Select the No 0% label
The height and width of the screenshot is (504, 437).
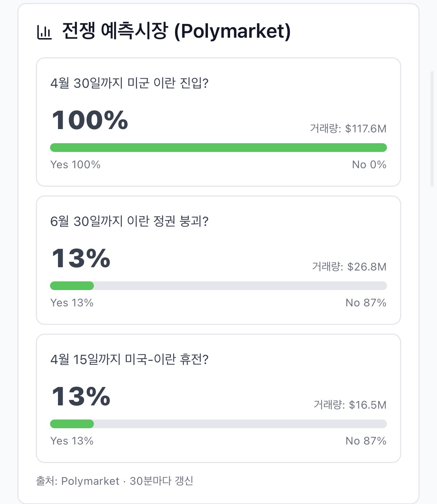coord(369,165)
